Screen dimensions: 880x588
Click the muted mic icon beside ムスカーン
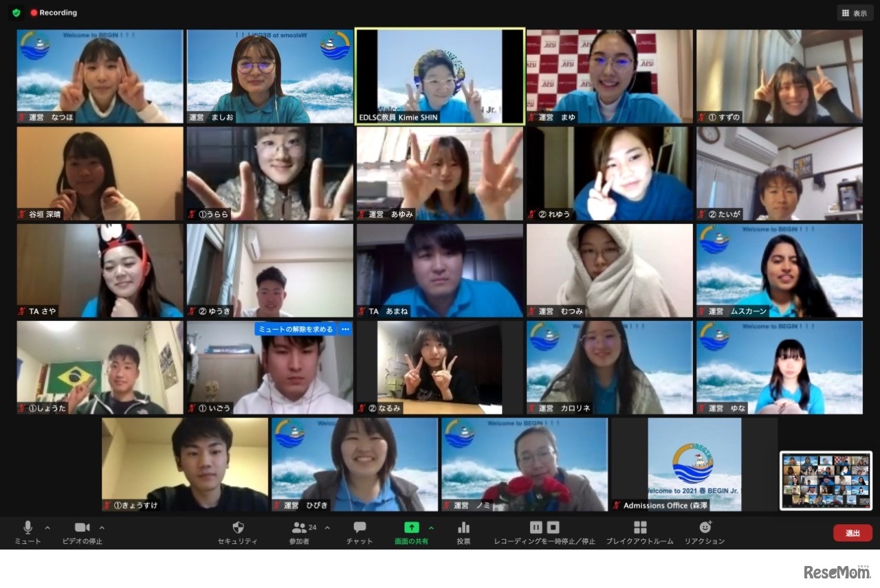coord(701,311)
